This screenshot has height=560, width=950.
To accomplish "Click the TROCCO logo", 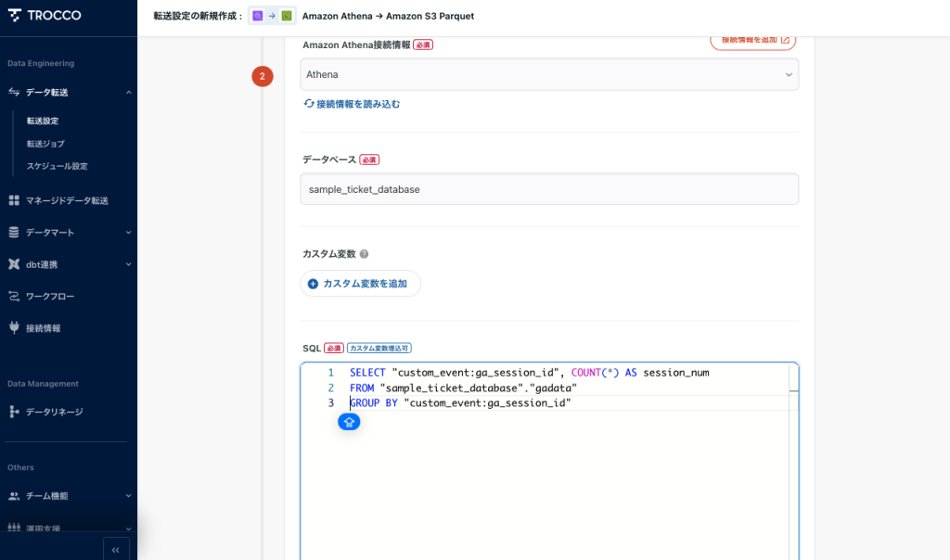I will click(45, 16).
